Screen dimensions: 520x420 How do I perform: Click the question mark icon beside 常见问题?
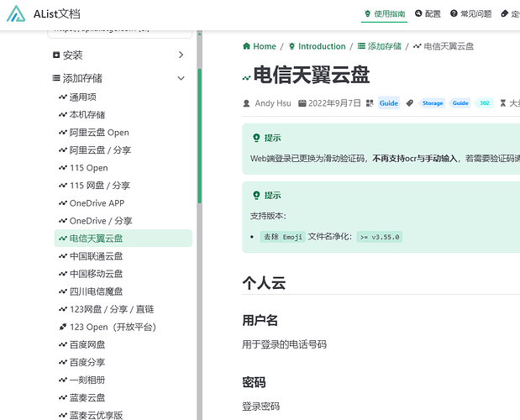pyautogui.click(x=454, y=13)
